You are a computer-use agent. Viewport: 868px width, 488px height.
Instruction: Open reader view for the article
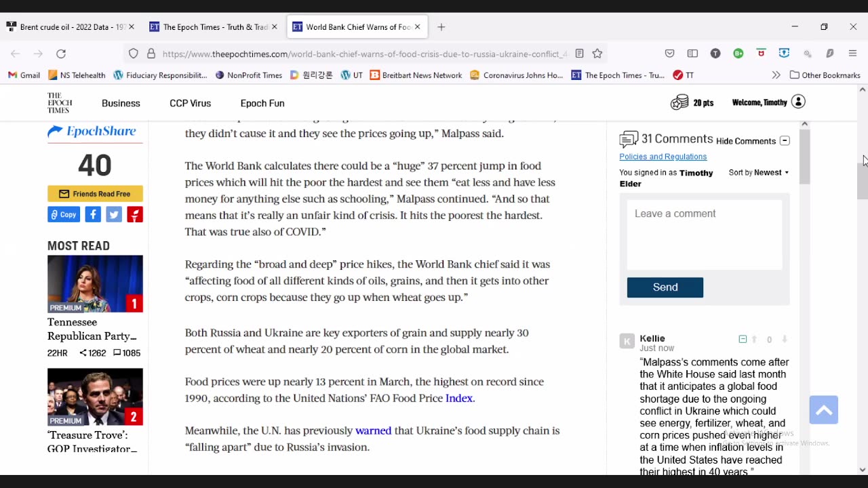tap(579, 54)
